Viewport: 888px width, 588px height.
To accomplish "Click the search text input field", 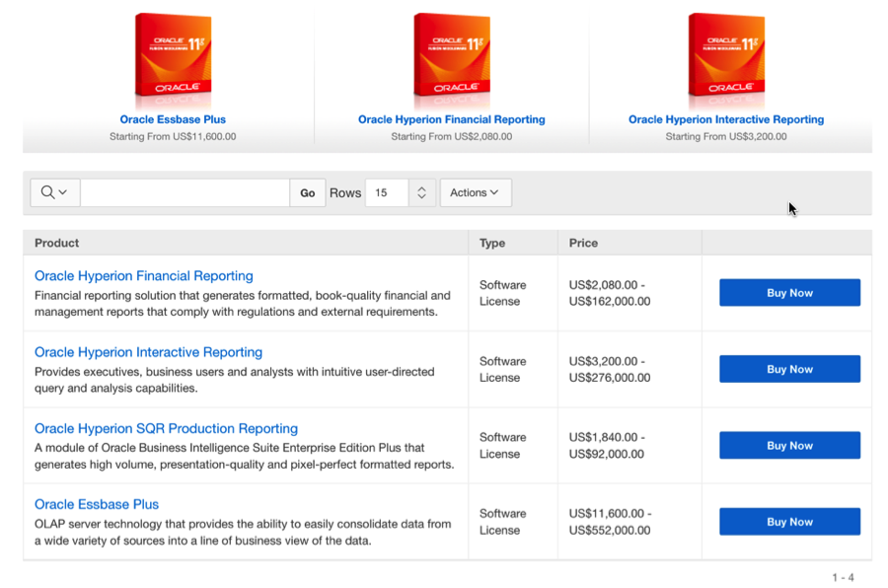I will click(x=185, y=193).
